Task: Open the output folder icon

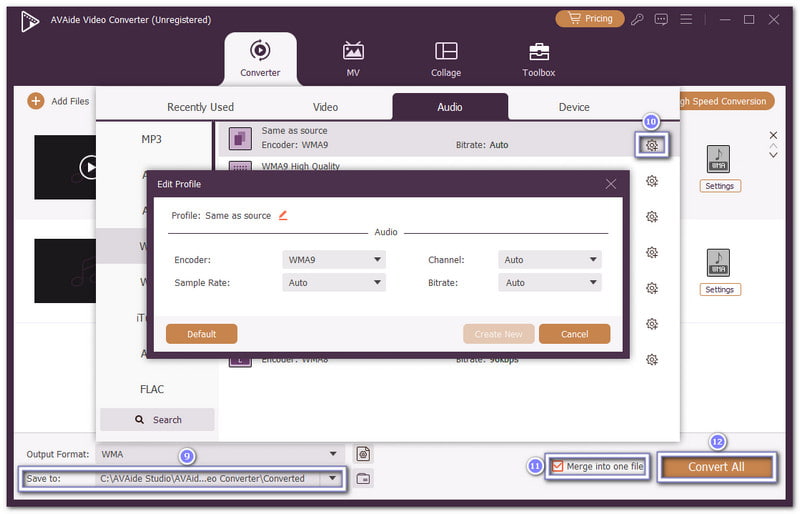Action: coord(363,479)
